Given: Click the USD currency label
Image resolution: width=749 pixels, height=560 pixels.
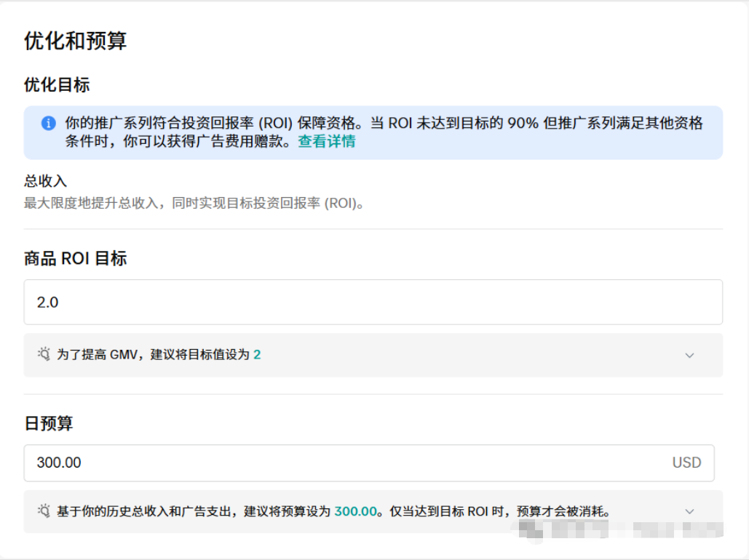Looking at the screenshot, I should pyautogui.click(x=686, y=463).
